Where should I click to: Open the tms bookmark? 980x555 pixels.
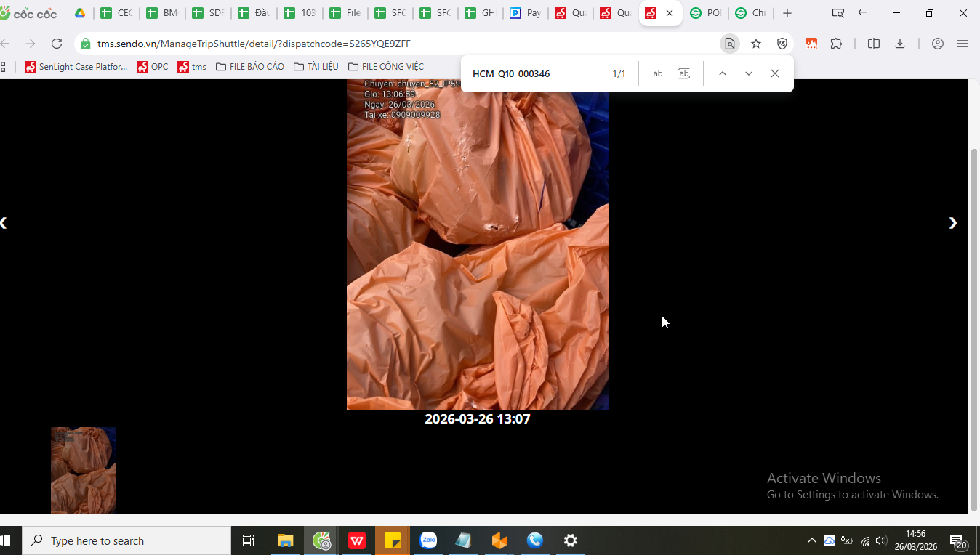192,66
